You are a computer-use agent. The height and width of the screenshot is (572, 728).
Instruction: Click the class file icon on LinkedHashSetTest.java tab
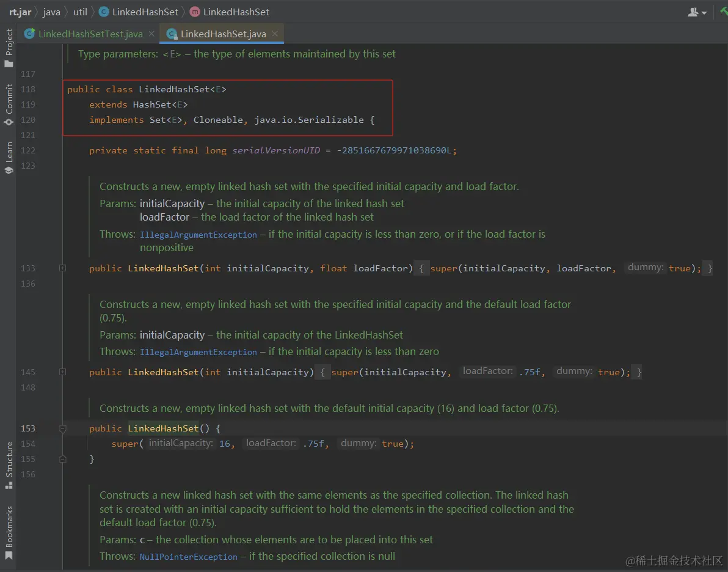pos(30,34)
